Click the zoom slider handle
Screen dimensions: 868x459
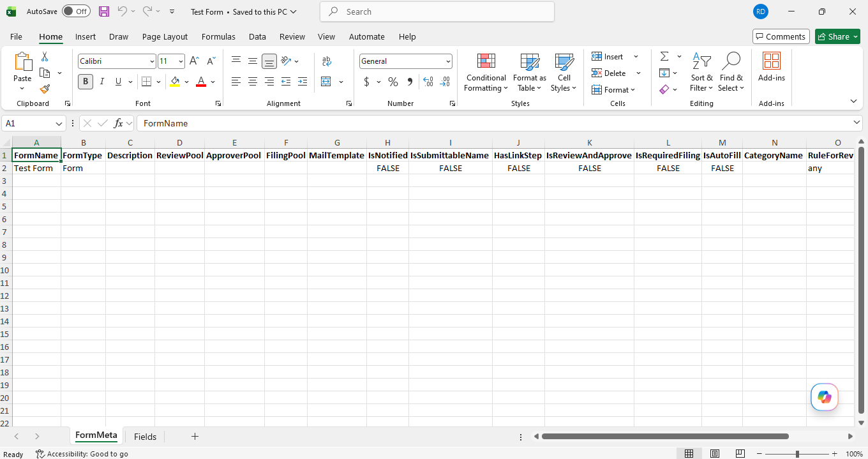coord(797,454)
